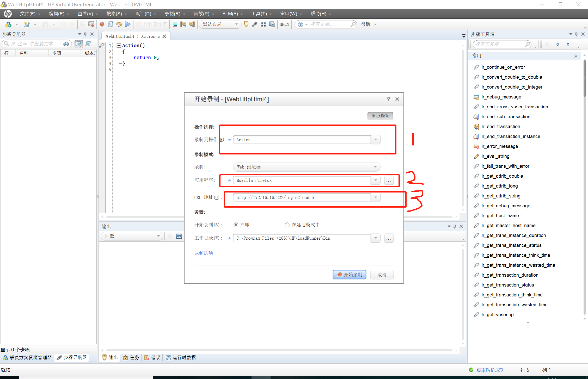The image size is (588, 379).
Task: Click the Compile script toolbar icon
Action: [111, 24]
